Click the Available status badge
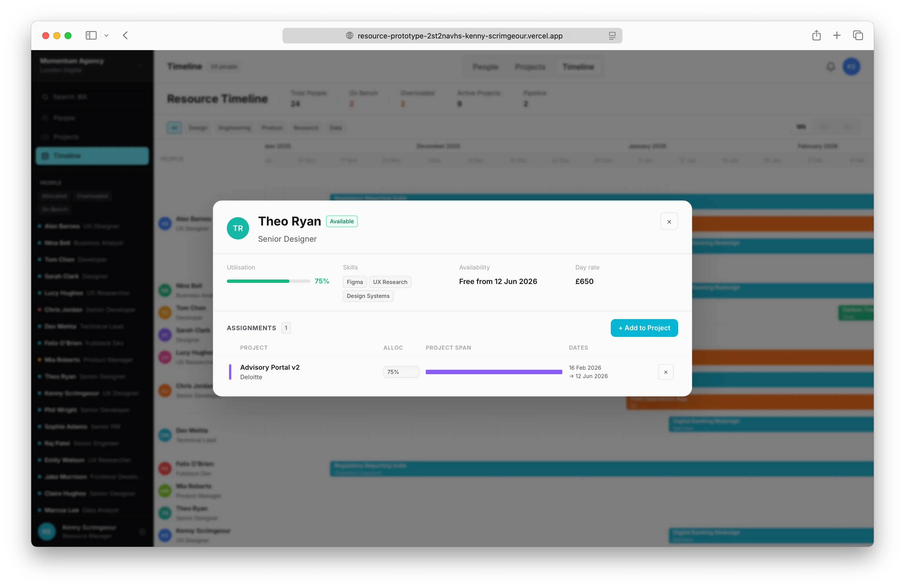905x588 pixels. pyautogui.click(x=342, y=221)
